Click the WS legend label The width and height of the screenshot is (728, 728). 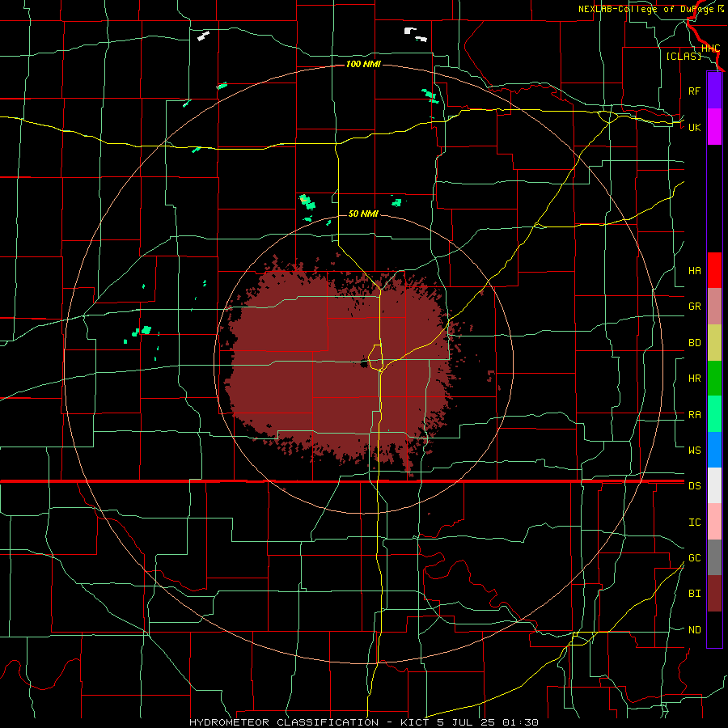pyautogui.click(x=694, y=450)
